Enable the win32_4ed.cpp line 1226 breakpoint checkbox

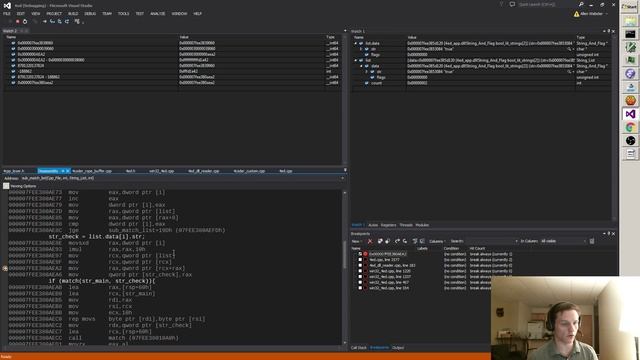[360, 271]
